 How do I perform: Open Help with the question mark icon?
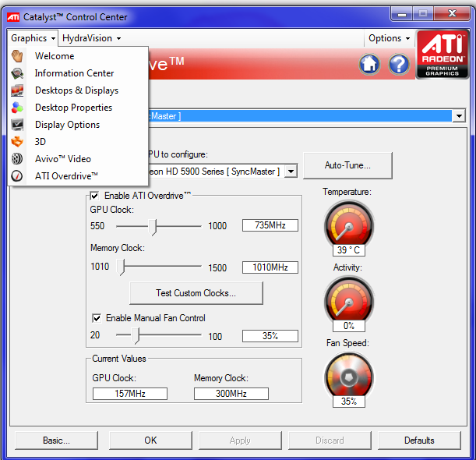(399, 64)
